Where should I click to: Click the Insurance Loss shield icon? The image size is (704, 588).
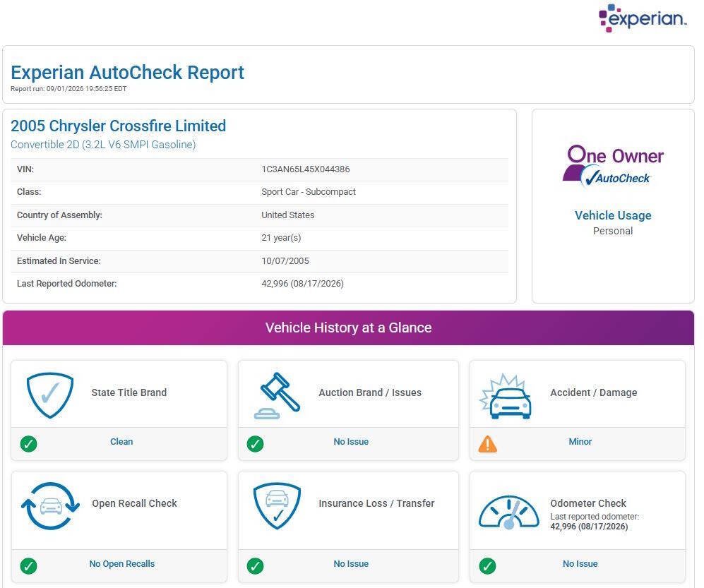click(x=277, y=506)
